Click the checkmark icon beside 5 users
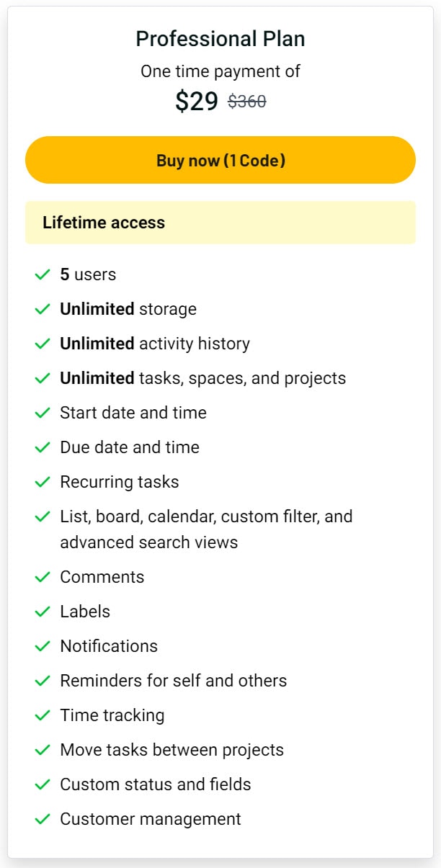The image size is (441, 868). [x=43, y=274]
